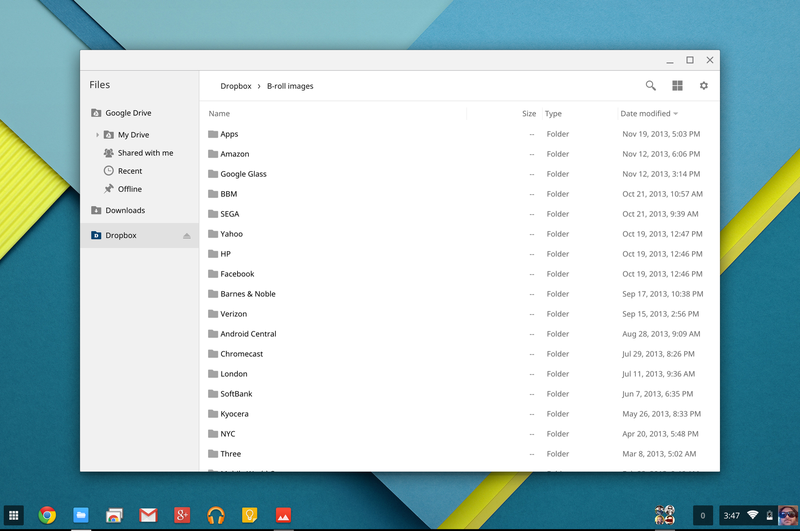
Task: Click the Three folder name
Action: click(231, 454)
